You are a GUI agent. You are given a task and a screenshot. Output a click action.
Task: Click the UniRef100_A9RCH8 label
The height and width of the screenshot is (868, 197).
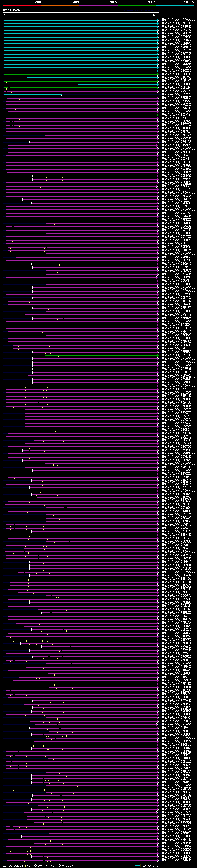177,64
